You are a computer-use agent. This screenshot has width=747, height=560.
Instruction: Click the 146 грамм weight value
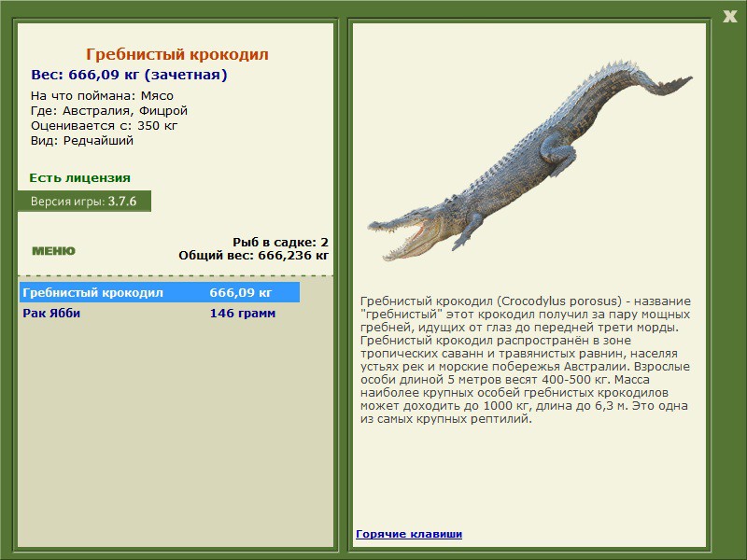click(243, 314)
